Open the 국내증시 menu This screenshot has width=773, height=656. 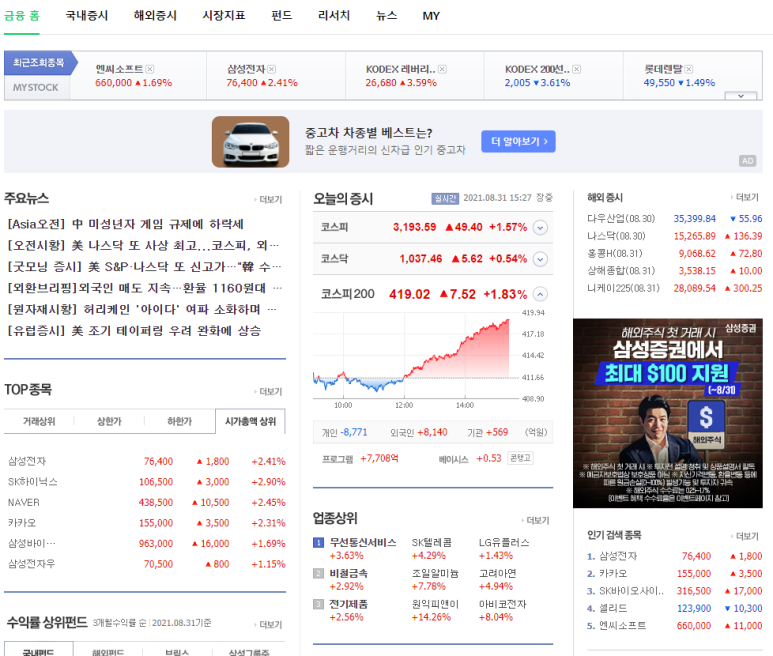[87, 16]
